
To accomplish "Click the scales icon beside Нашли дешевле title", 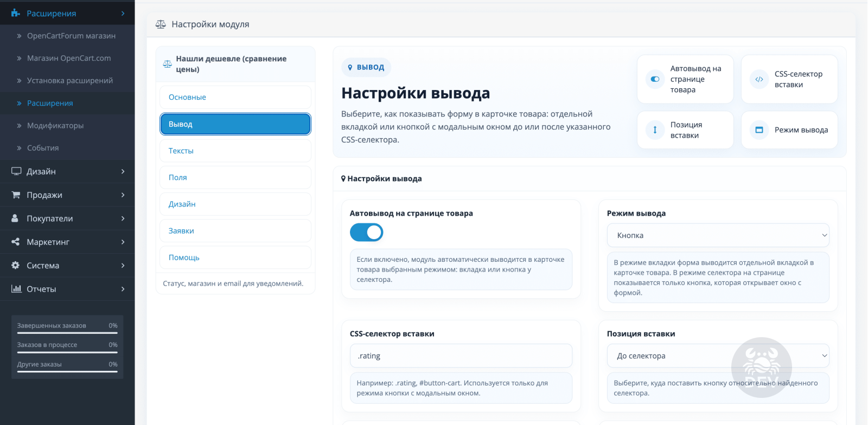I will [167, 64].
